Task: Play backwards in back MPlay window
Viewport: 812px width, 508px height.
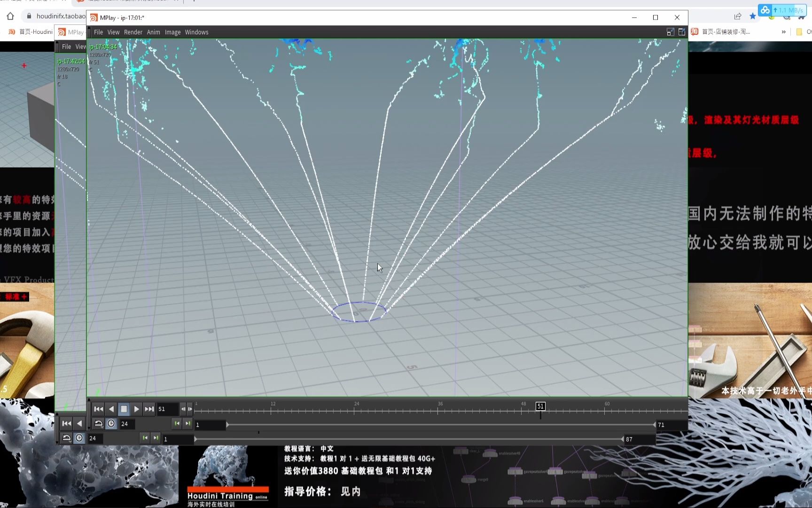Action: 79,423
